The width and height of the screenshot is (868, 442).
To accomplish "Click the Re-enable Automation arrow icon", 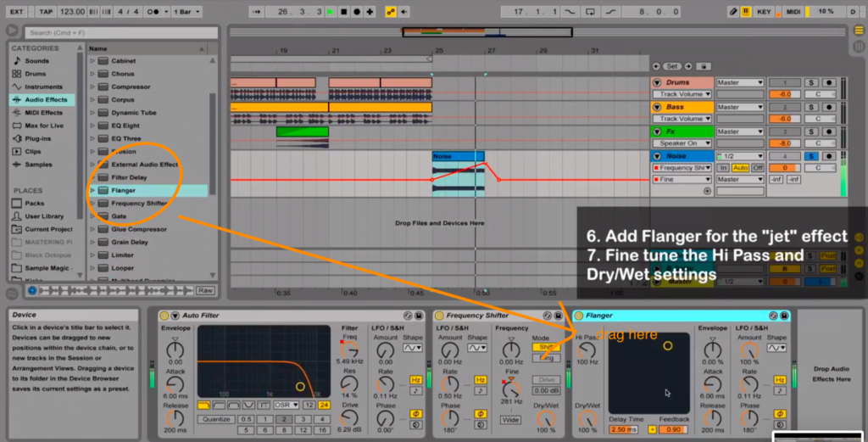I will click(404, 12).
